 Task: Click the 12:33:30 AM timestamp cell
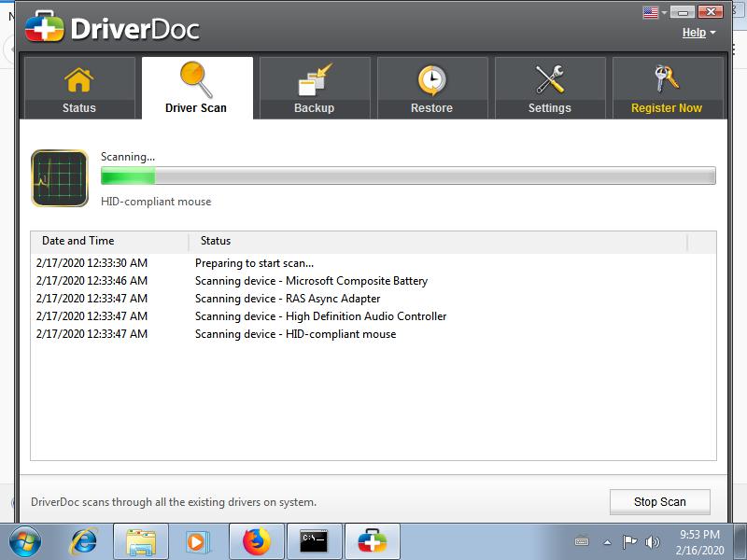[92, 263]
